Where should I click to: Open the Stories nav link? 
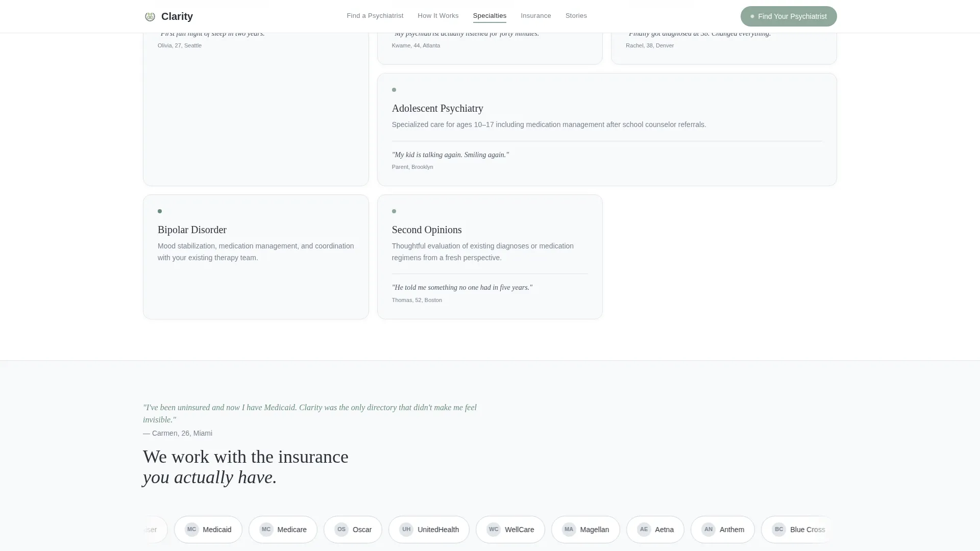click(x=576, y=16)
